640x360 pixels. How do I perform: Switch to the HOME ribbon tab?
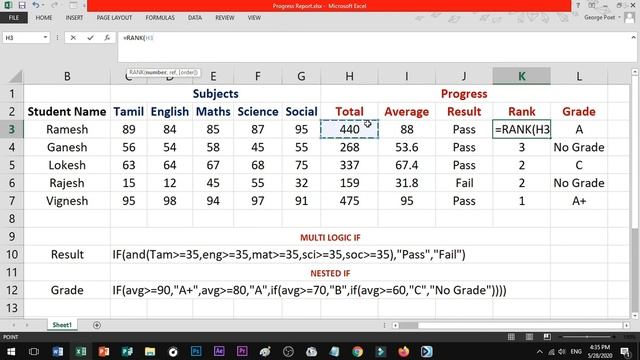44,18
